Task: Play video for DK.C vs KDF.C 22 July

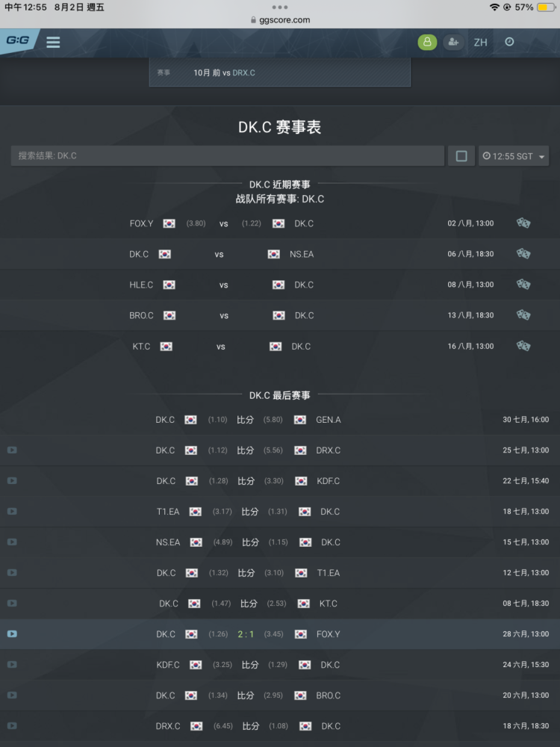Action: 13,480
